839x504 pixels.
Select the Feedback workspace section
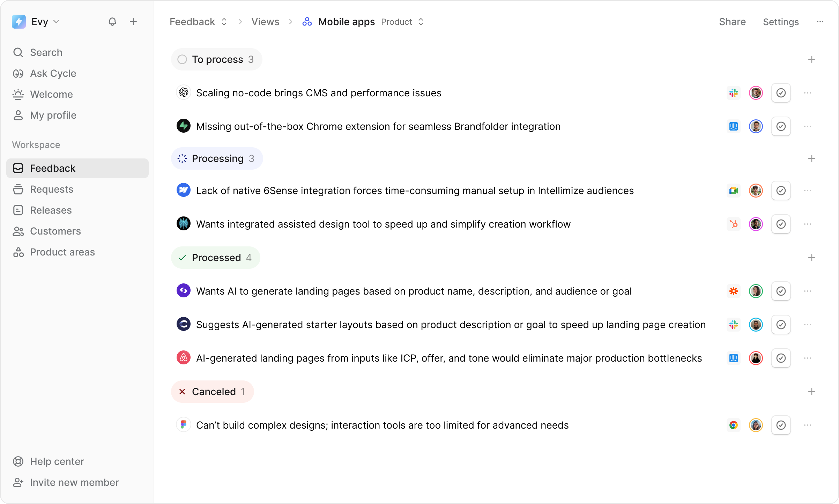coord(53,168)
